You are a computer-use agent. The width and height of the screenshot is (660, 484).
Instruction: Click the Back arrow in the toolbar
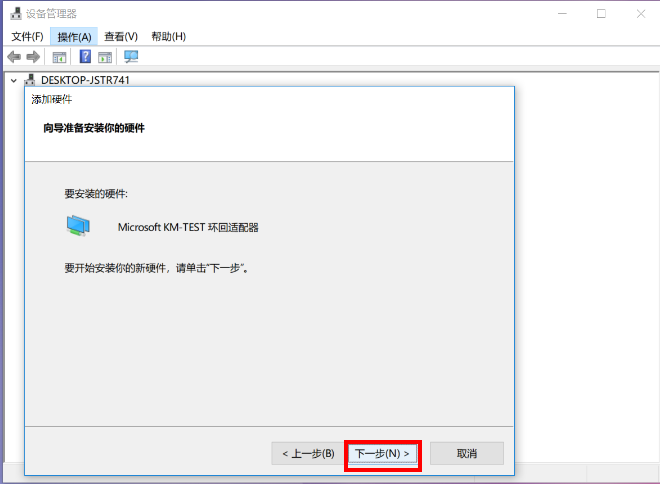point(14,57)
